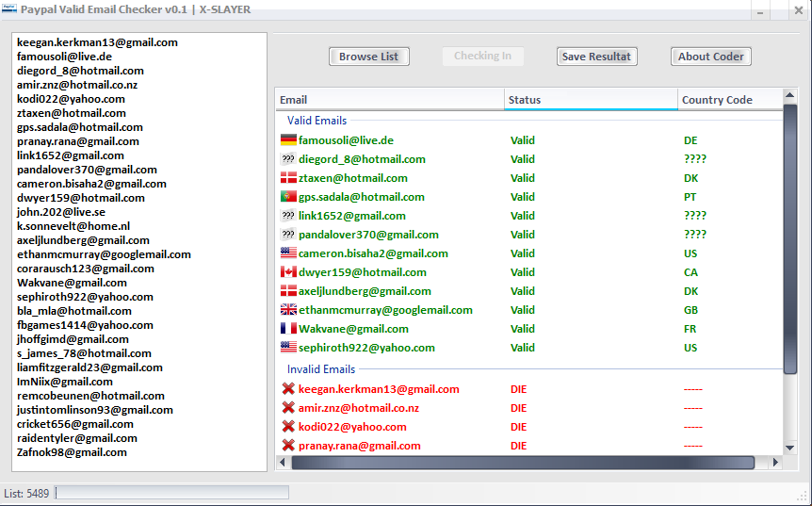Image resolution: width=812 pixels, height=506 pixels.
Task: Select keegan.kerkman13@gmail.com in the left list
Action: pos(97,42)
